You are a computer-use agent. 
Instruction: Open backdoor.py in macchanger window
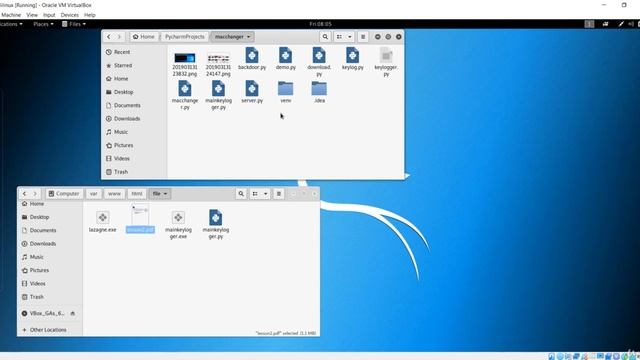(x=252, y=59)
